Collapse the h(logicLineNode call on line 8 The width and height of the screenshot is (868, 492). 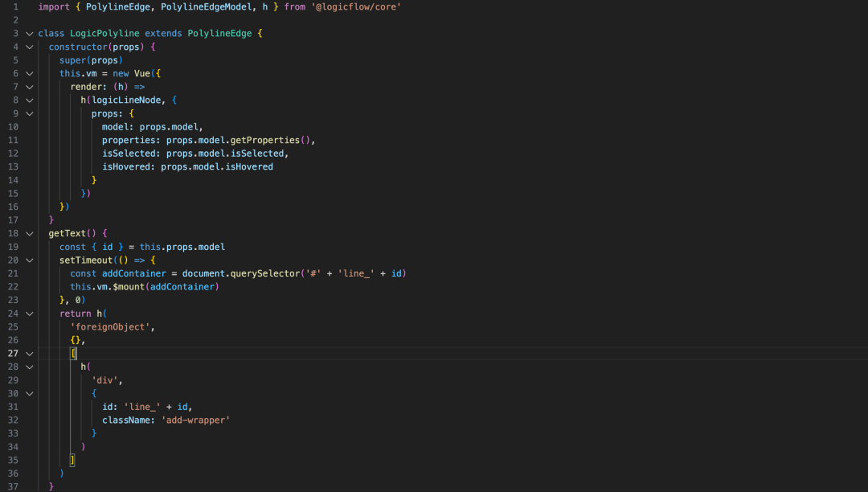[x=30, y=100]
